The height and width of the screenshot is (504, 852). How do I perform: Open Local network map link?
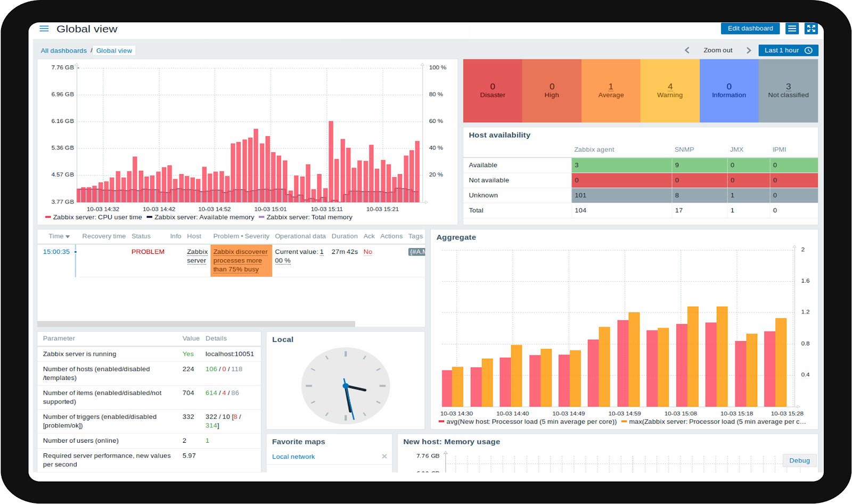pos(293,457)
